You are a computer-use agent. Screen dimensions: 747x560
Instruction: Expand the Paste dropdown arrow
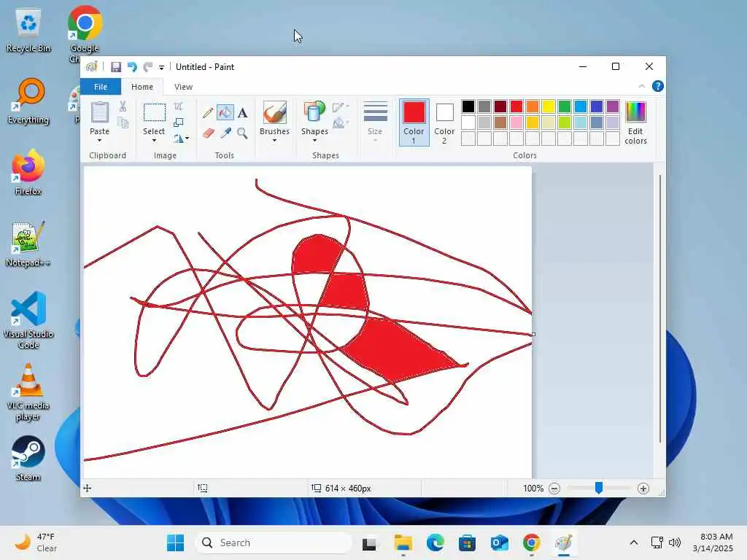(x=99, y=141)
